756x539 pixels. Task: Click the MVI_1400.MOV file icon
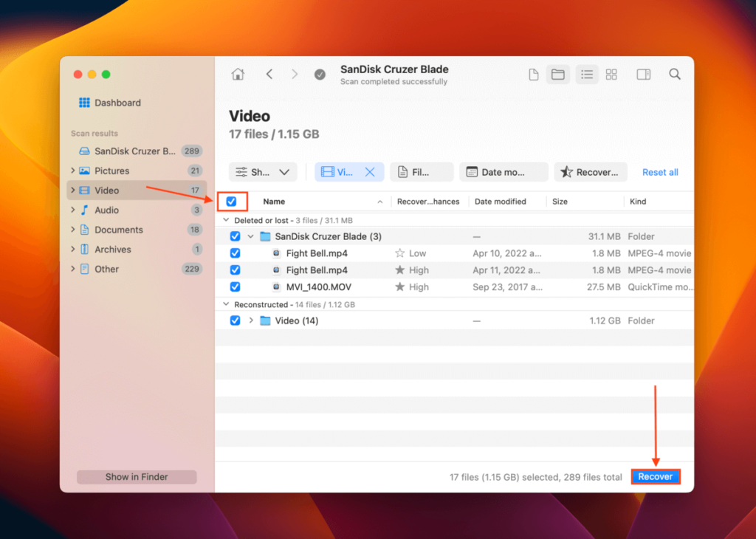click(276, 287)
